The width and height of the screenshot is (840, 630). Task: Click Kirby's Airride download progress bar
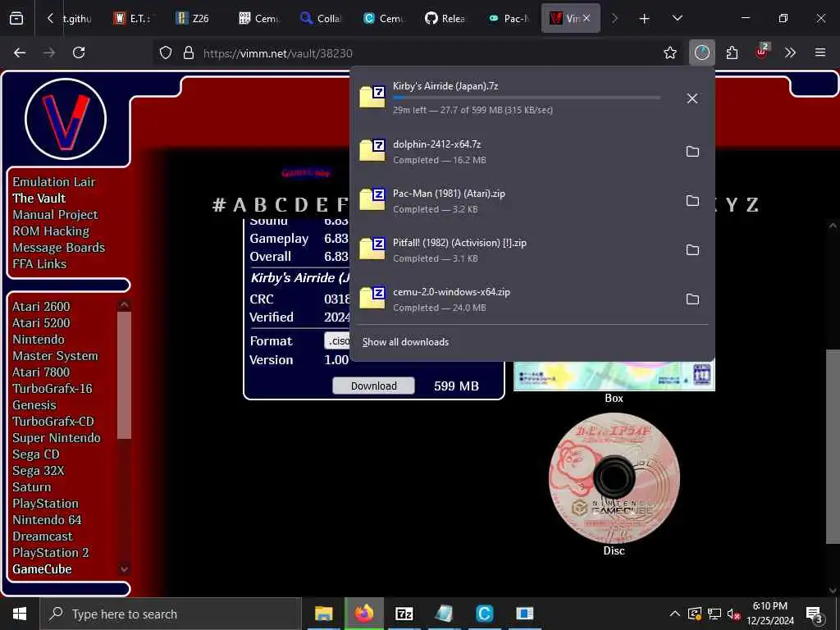click(x=527, y=98)
